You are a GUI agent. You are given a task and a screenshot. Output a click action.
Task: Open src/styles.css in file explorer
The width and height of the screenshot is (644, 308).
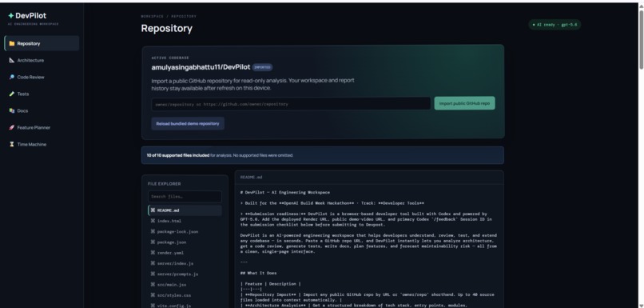coord(185,295)
